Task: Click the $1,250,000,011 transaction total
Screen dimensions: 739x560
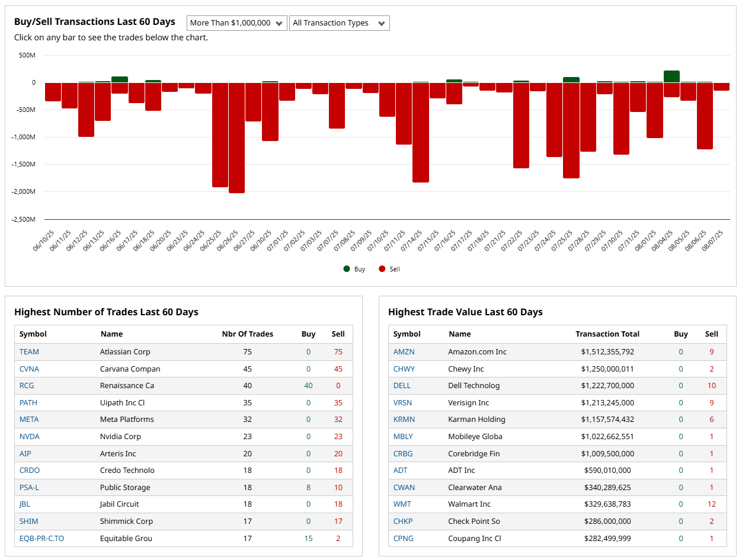Action: point(607,369)
